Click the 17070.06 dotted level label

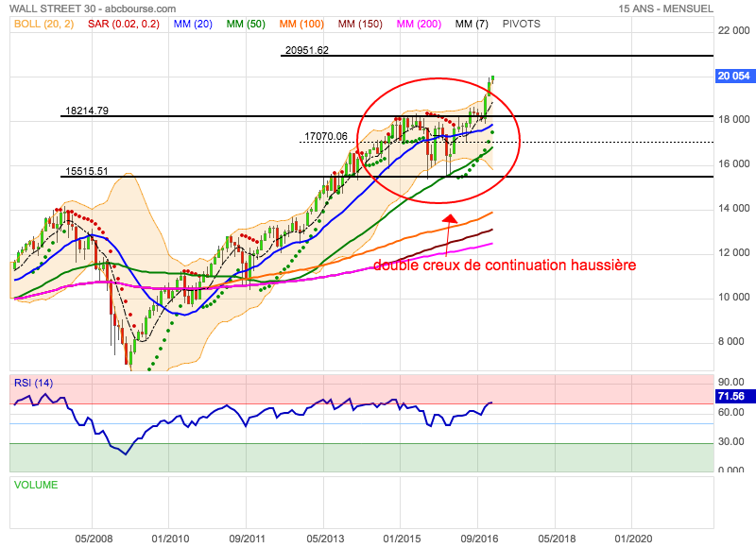(x=326, y=136)
